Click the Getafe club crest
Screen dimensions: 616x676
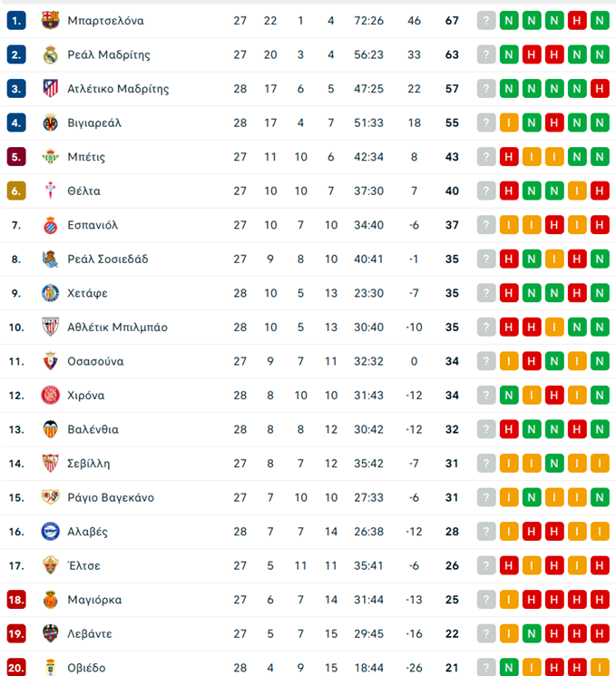pos(50,293)
